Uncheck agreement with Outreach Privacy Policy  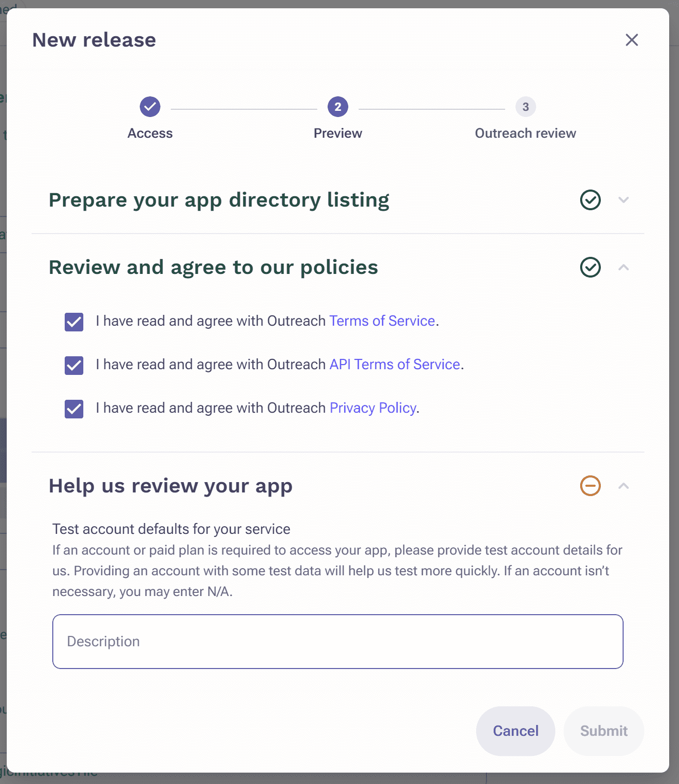tap(73, 409)
